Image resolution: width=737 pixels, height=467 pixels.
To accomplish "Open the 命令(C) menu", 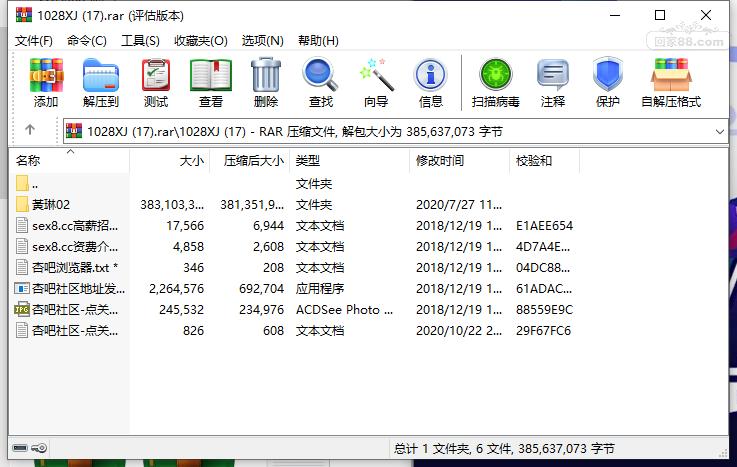I will (86, 41).
